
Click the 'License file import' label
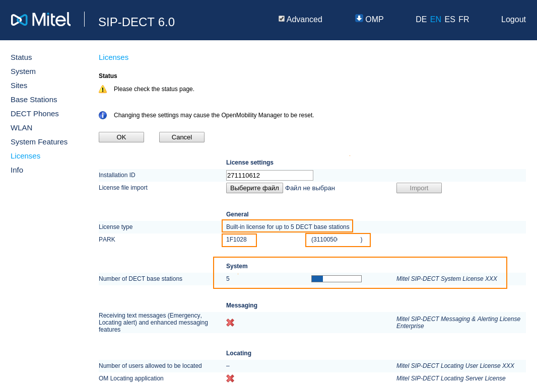point(123,188)
